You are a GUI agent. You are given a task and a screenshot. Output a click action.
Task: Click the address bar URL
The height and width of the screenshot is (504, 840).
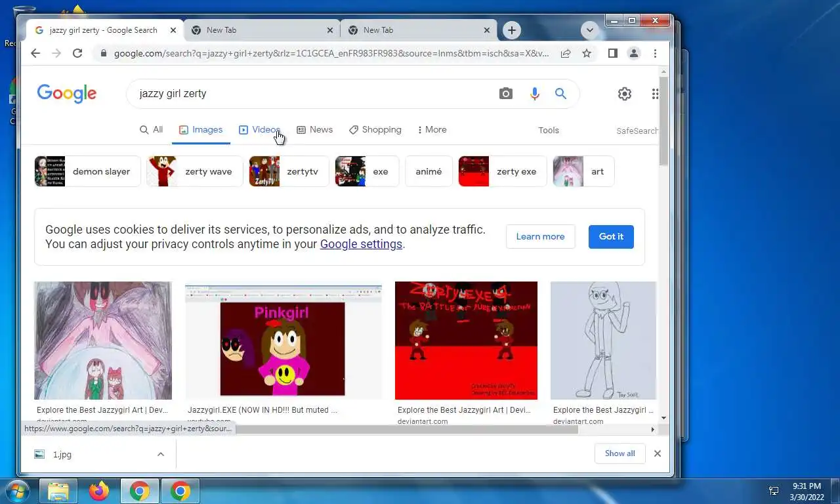point(331,53)
